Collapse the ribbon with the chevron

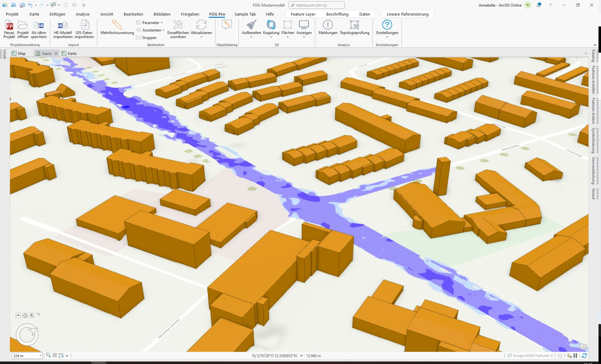595,45
